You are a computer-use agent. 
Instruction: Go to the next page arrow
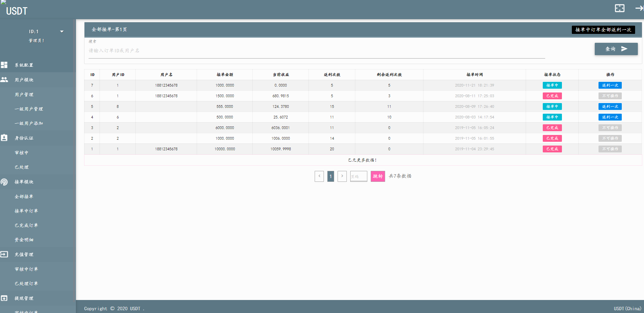[342, 176]
